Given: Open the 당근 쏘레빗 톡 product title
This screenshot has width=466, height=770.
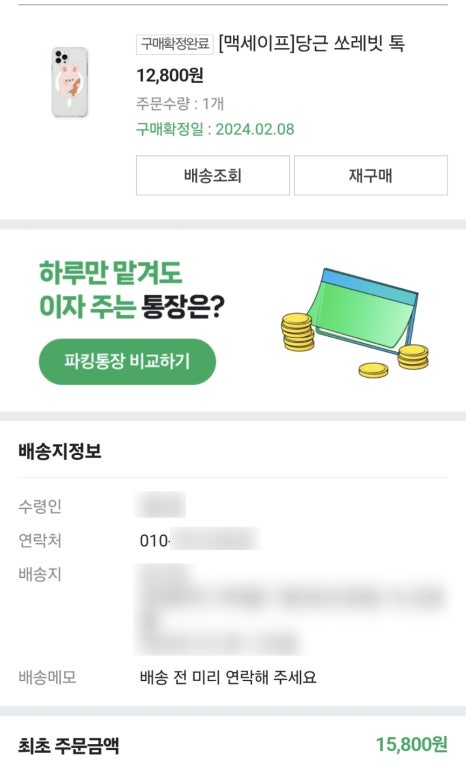Looking at the screenshot, I should 311,44.
